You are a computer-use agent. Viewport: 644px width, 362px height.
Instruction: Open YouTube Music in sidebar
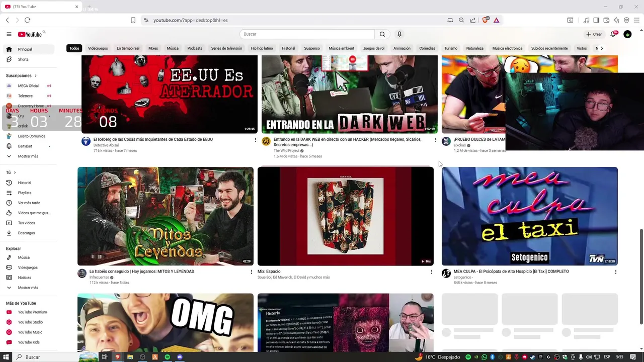tap(30, 332)
